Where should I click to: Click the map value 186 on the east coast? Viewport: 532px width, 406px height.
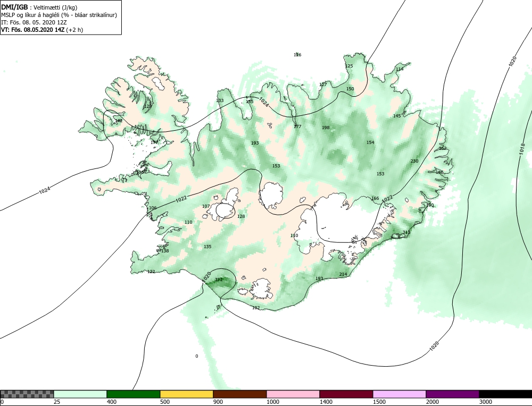tap(439, 173)
